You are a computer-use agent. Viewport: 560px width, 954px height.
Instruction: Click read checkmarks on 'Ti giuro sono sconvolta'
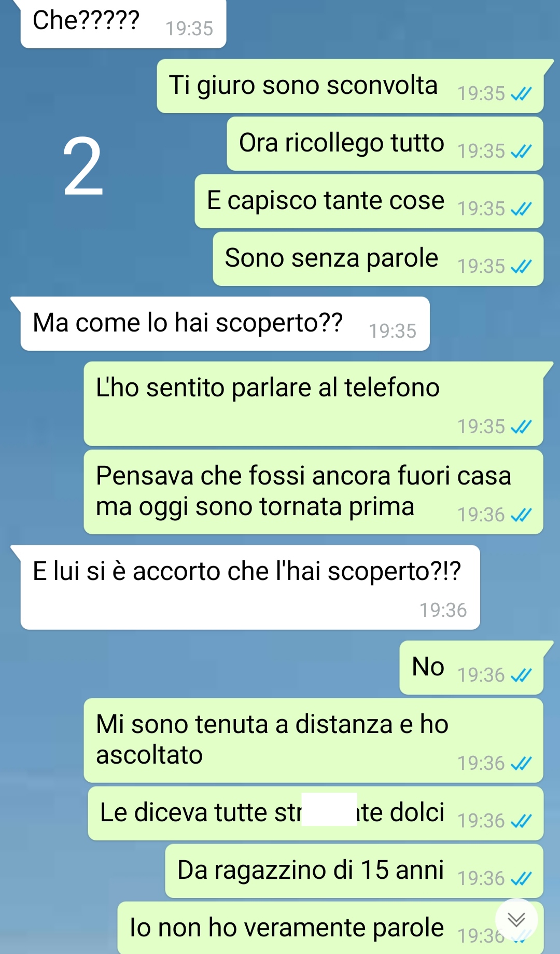521,94
